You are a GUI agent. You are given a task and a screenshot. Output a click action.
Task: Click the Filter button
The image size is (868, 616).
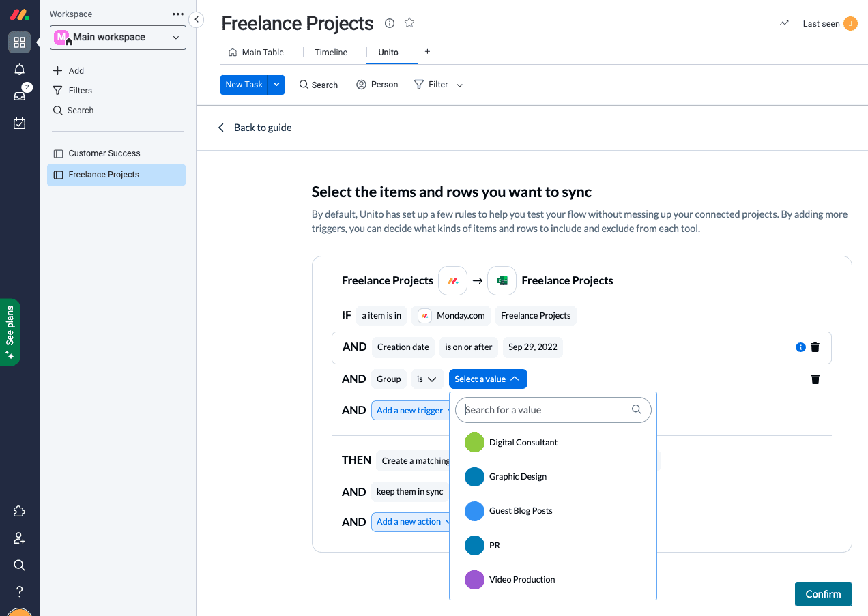click(431, 85)
